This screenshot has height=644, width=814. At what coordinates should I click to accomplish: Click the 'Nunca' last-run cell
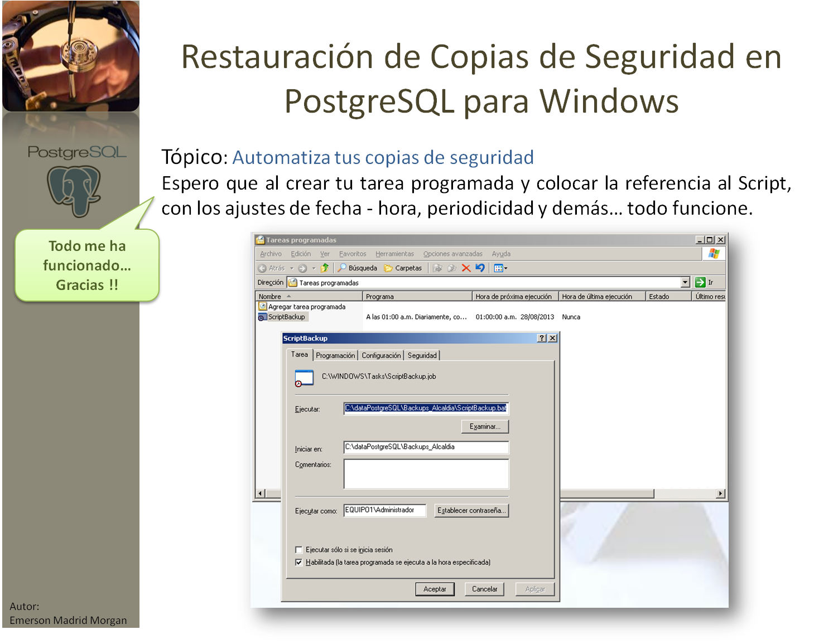point(571,317)
